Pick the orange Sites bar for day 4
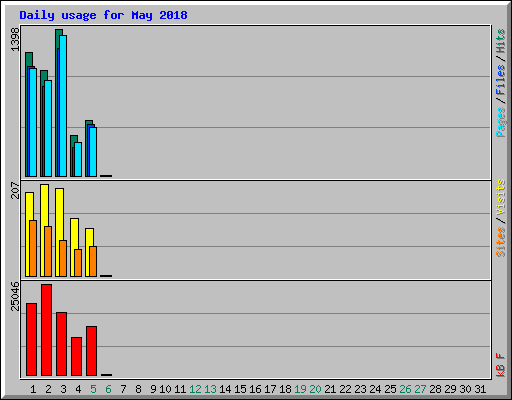The height and width of the screenshot is (400, 512). tap(78, 263)
